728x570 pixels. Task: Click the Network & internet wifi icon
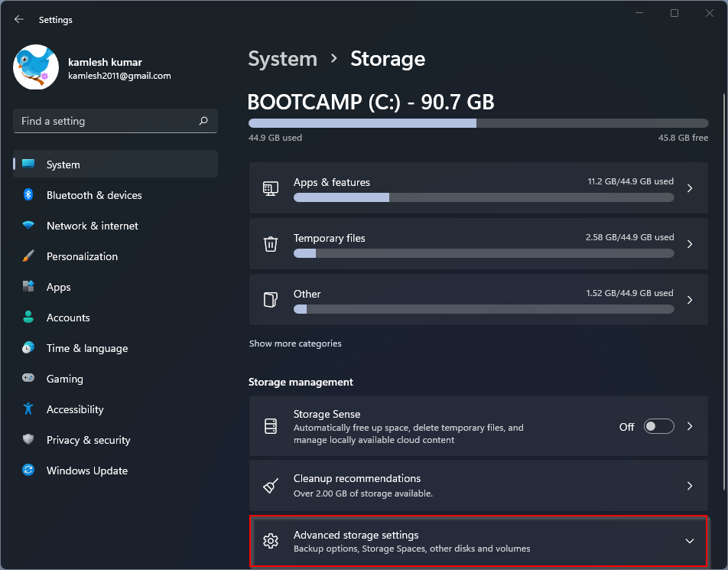point(28,226)
